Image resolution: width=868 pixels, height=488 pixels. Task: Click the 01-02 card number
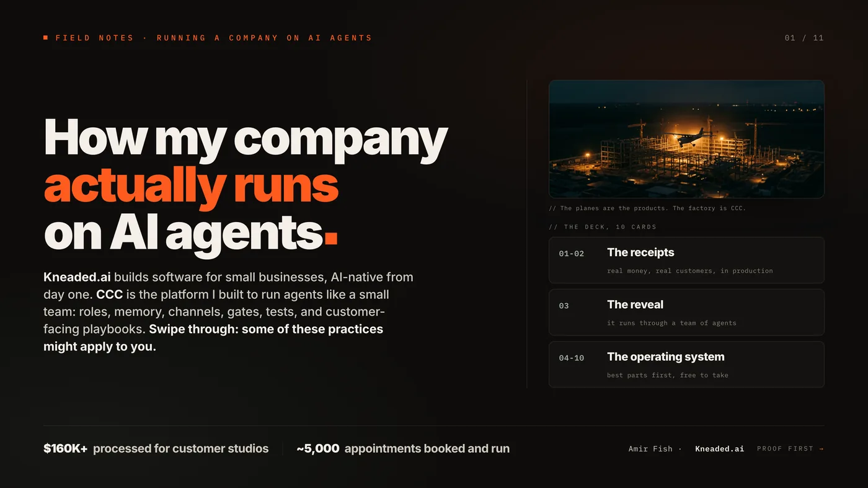[571, 254]
